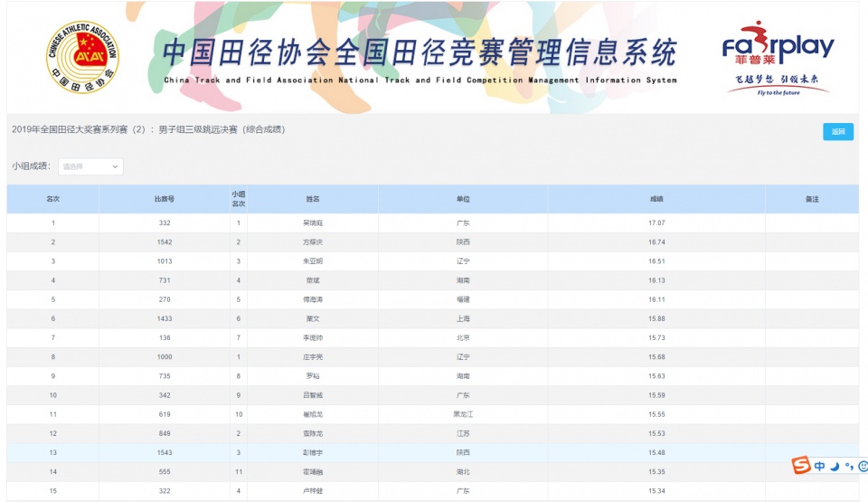Click the result 15.35 cell
This screenshot has width=868, height=502.
point(656,471)
